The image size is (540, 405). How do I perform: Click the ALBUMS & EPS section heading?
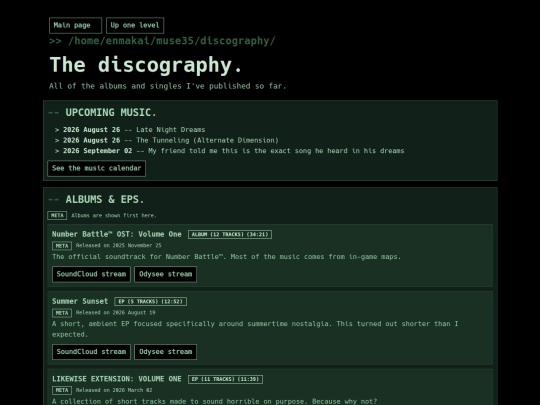pyautogui.click(x=105, y=199)
